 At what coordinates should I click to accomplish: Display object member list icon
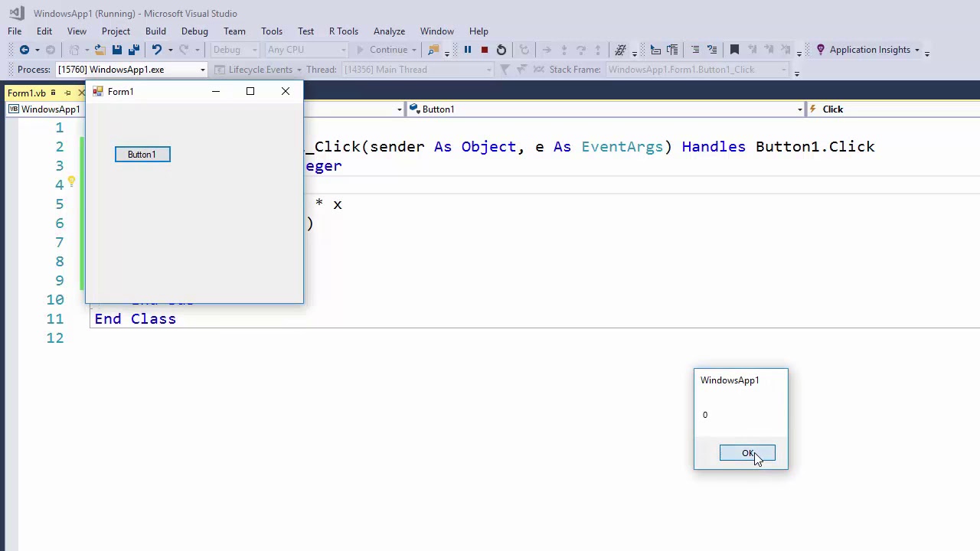point(655,50)
